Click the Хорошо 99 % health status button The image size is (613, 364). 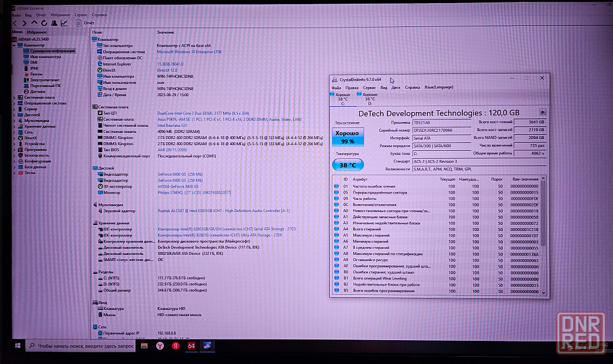click(x=348, y=137)
